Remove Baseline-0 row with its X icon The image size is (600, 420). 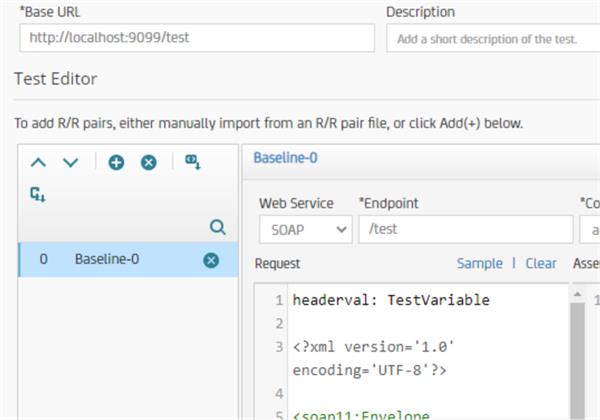point(211,260)
